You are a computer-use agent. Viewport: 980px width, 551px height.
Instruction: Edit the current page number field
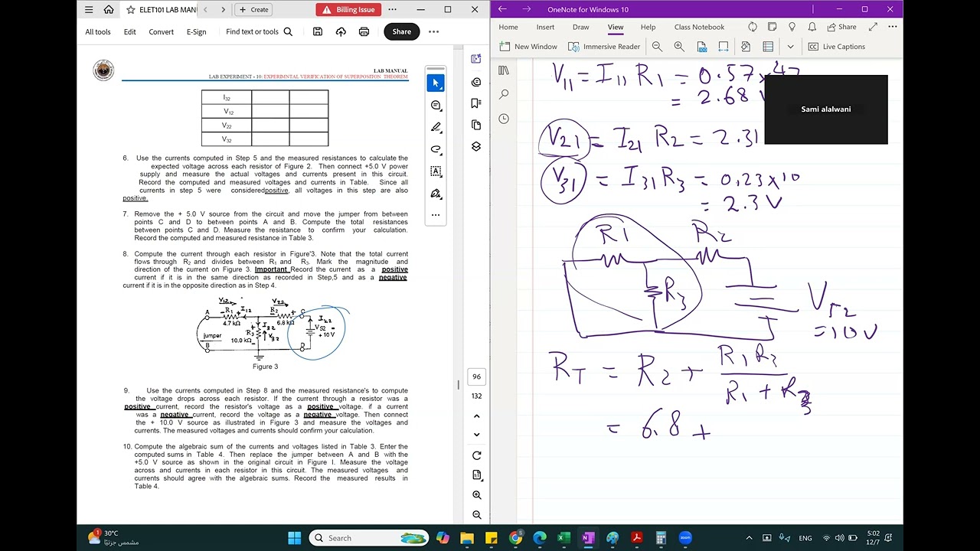pyautogui.click(x=476, y=377)
